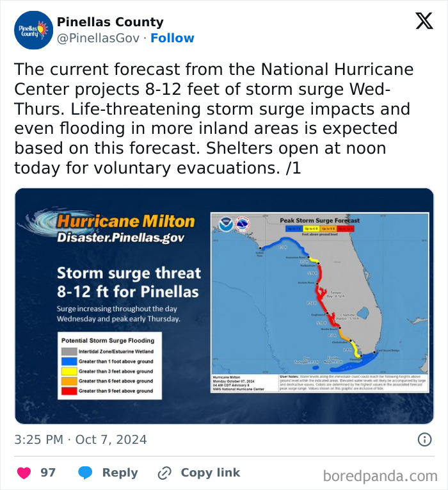Click the red 9 feet legend swatch
This screenshot has height=490, width=448.
tap(68, 391)
